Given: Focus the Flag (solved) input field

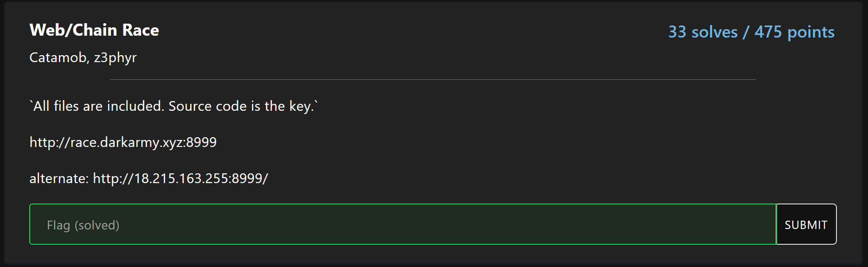Looking at the screenshot, I should coord(403,224).
